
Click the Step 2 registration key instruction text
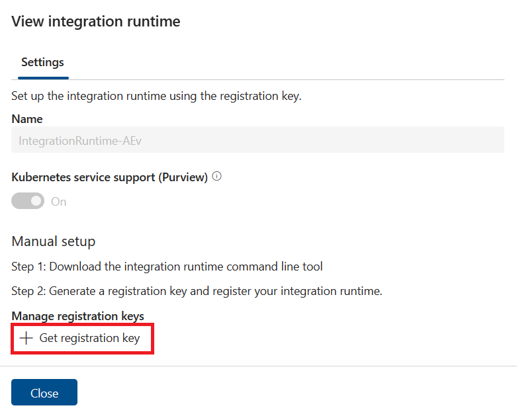point(197,291)
